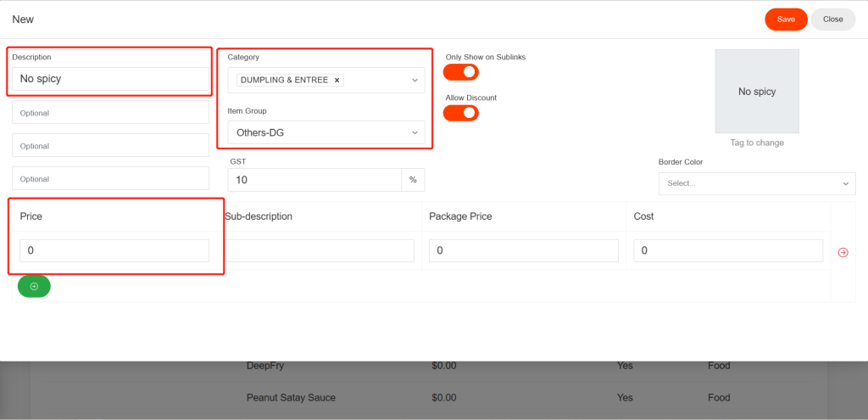This screenshot has width=868, height=420.
Task: Click the Price input field
Action: pos(114,251)
